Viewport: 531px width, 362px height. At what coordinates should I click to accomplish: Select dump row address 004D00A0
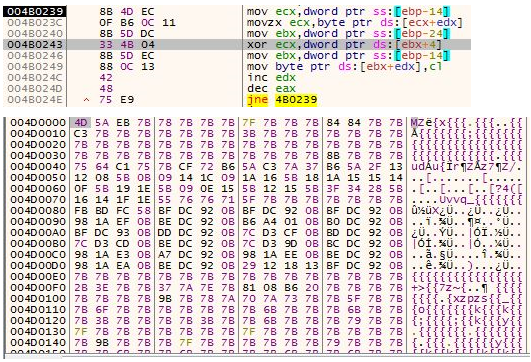(38, 232)
